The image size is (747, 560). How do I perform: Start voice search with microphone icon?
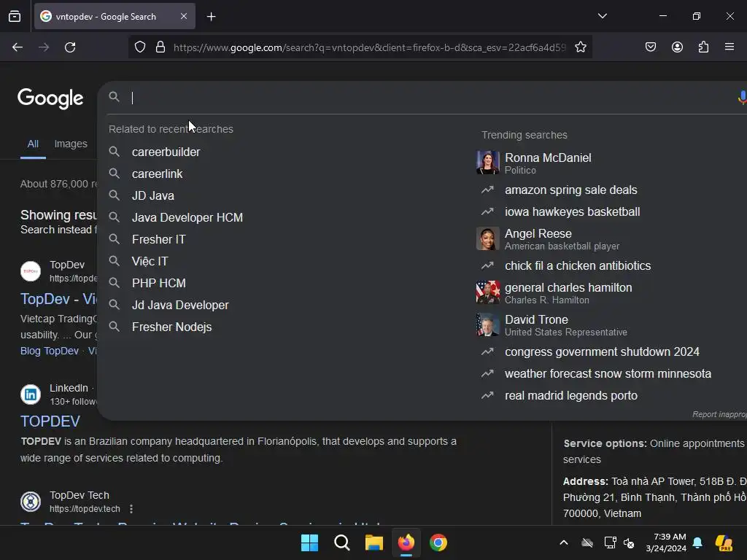741,98
